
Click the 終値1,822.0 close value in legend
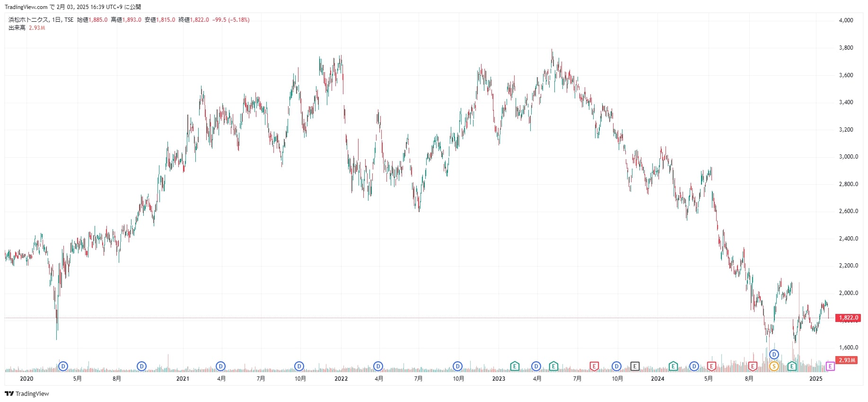point(193,20)
